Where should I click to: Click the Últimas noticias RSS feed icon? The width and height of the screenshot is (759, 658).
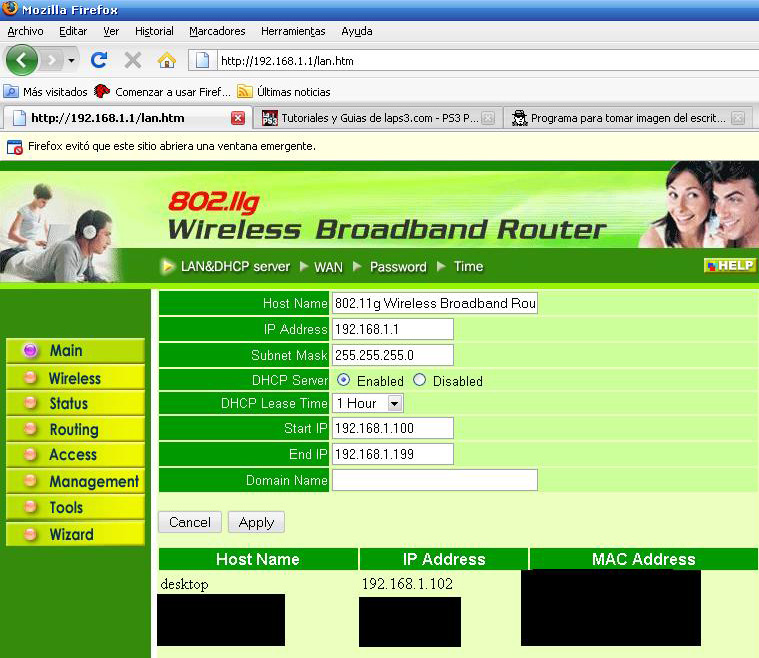click(244, 91)
